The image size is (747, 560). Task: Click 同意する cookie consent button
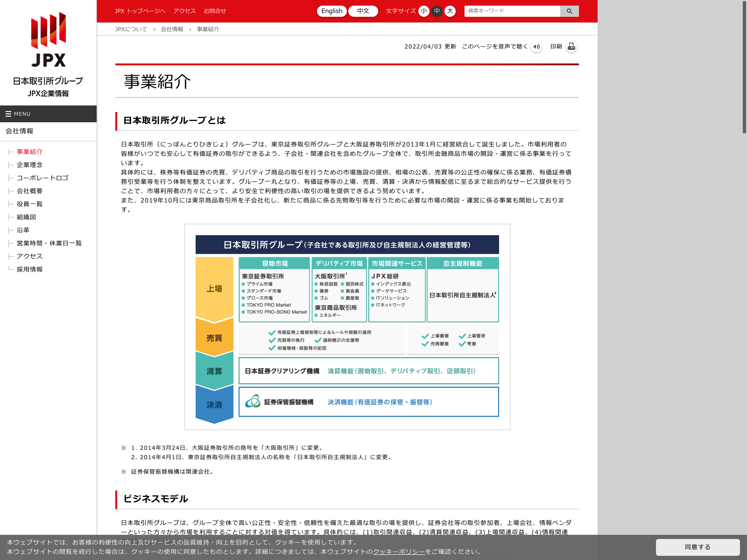click(x=698, y=547)
